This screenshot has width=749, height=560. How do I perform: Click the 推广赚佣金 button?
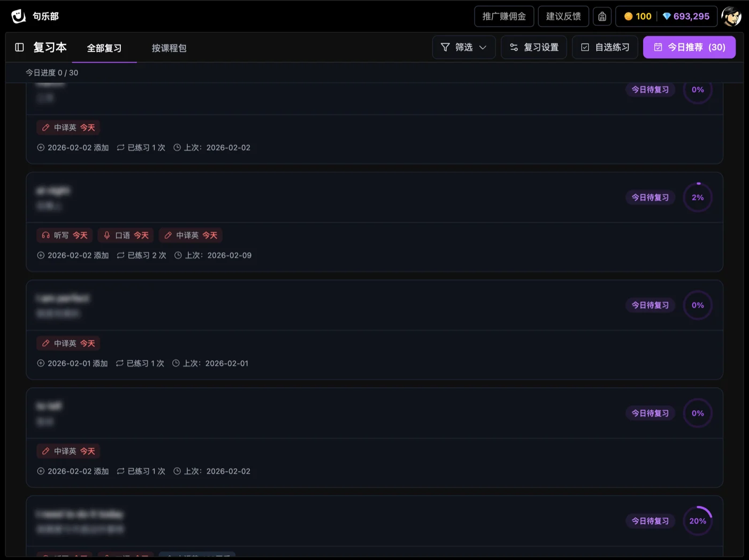(x=504, y=17)
